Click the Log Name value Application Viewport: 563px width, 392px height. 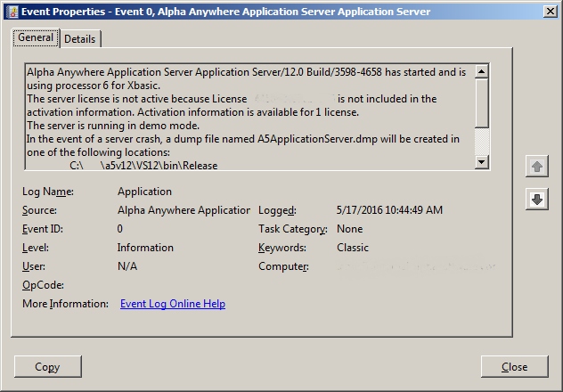(144, 192)
